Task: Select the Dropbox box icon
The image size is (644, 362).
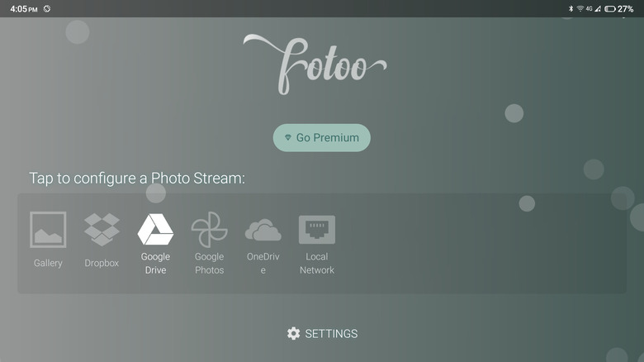Action: click(x=102, y=230)
